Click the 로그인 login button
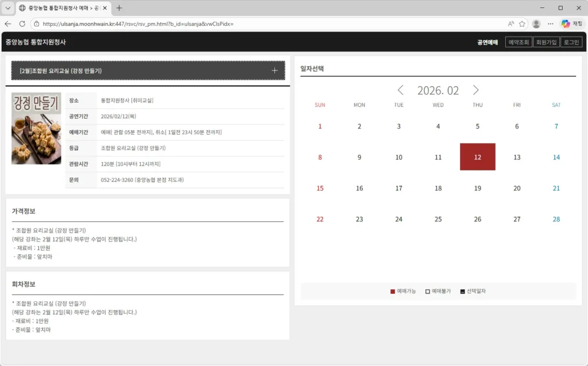 [571, 41]
